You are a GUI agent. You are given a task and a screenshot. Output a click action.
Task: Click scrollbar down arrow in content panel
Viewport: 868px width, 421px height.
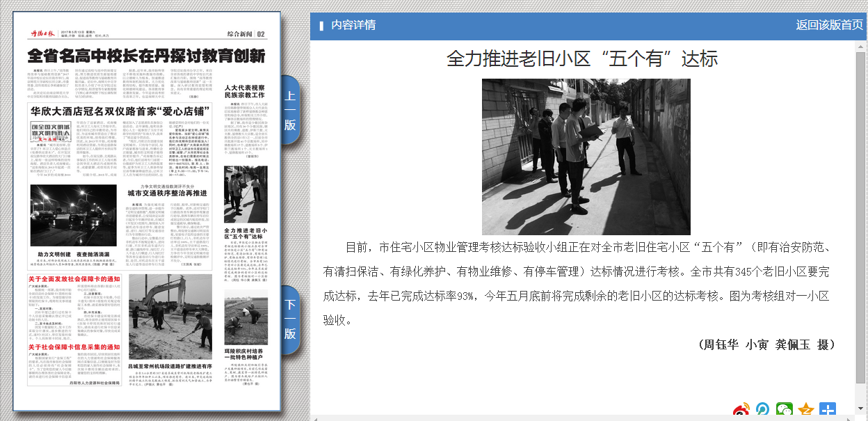tap(860, 408)
